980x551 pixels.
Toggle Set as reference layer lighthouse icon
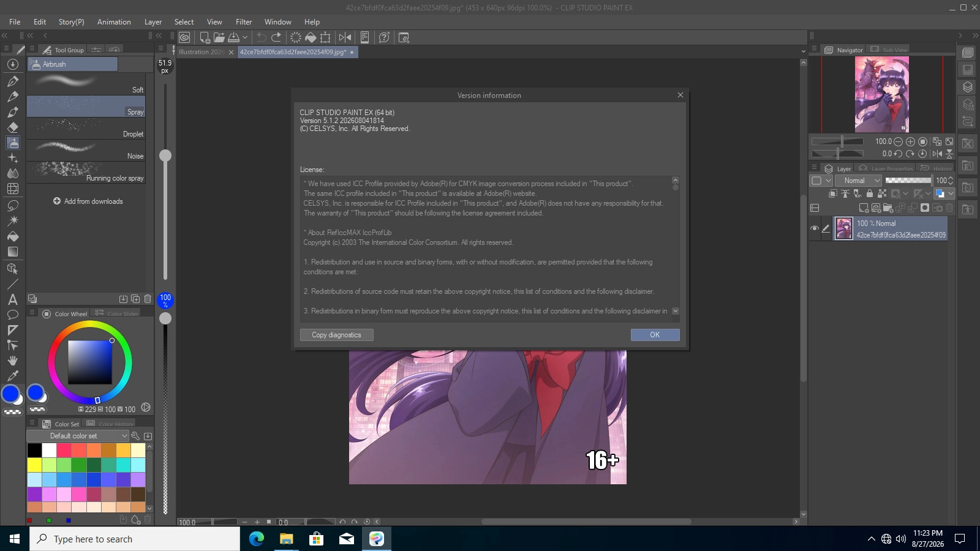(845, 193)
